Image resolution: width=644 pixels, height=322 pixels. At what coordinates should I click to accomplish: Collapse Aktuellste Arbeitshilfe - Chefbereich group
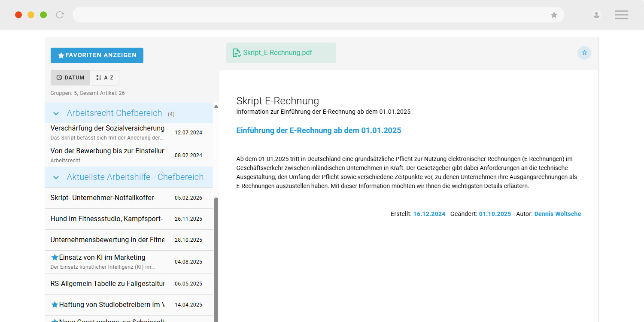click(56, 177)
